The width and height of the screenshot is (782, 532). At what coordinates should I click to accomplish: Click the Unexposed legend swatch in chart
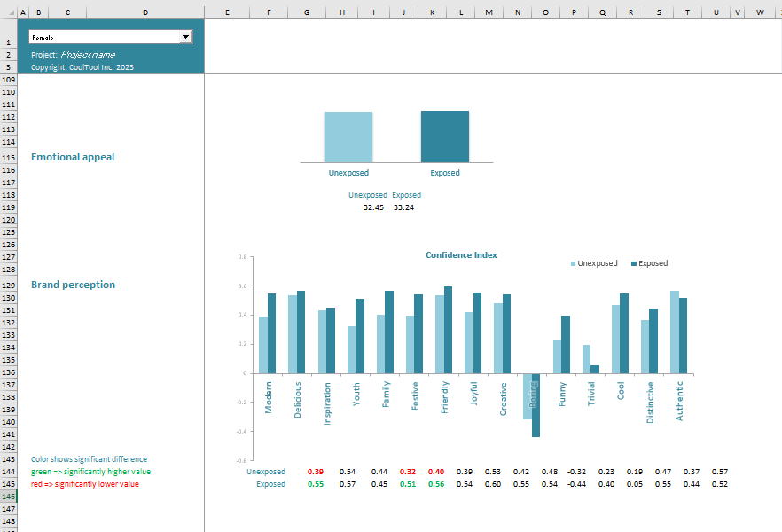click(574, 263)
